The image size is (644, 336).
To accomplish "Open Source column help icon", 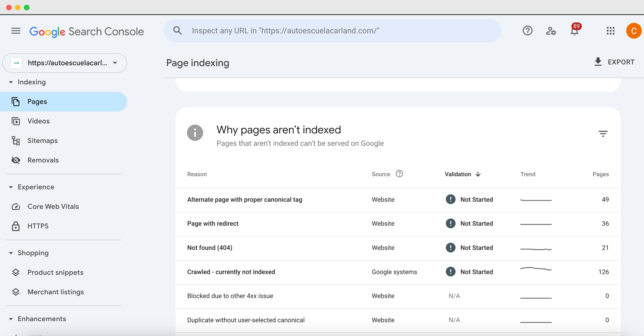I will click(x=399, y=174).
